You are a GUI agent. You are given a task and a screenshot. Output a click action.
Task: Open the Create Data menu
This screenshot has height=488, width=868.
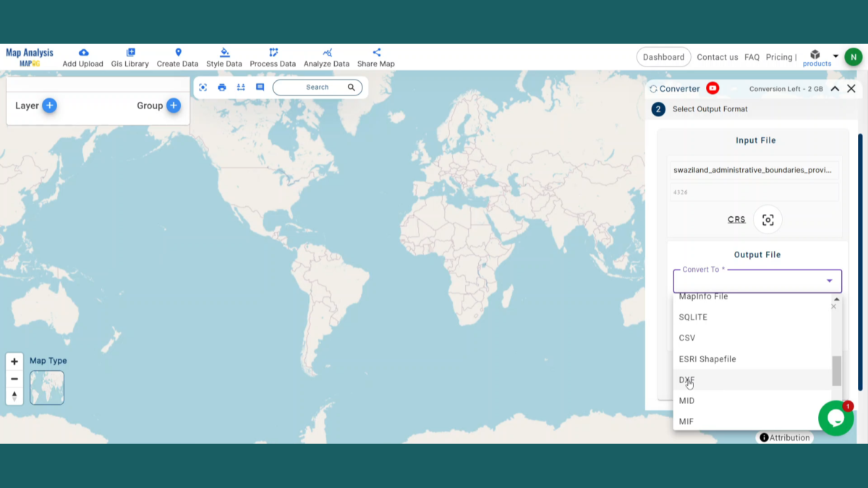coord(178,58)
